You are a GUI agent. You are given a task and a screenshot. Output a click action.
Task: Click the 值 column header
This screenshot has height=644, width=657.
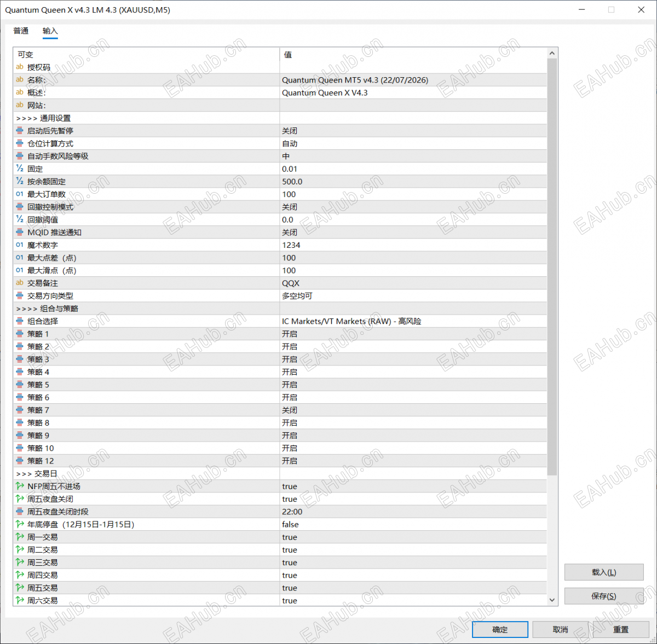click(x=413, y=54)
